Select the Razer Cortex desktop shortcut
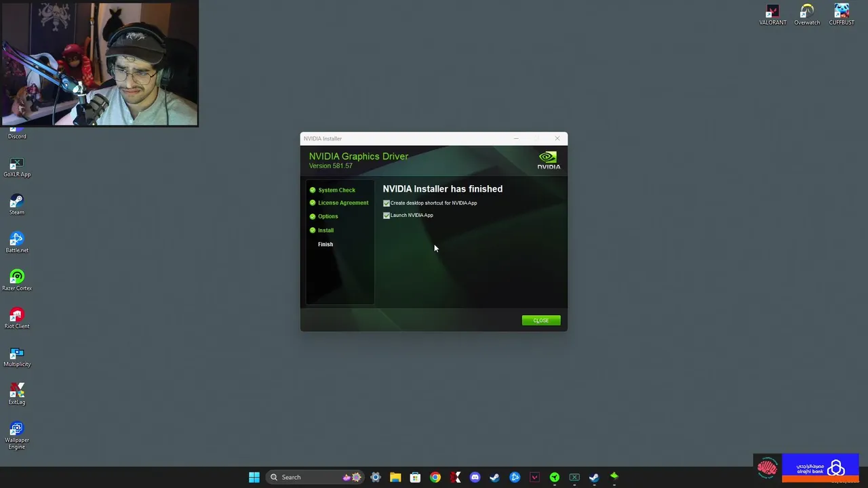This screenshot has height=488, width=868. tap(17, 281)
